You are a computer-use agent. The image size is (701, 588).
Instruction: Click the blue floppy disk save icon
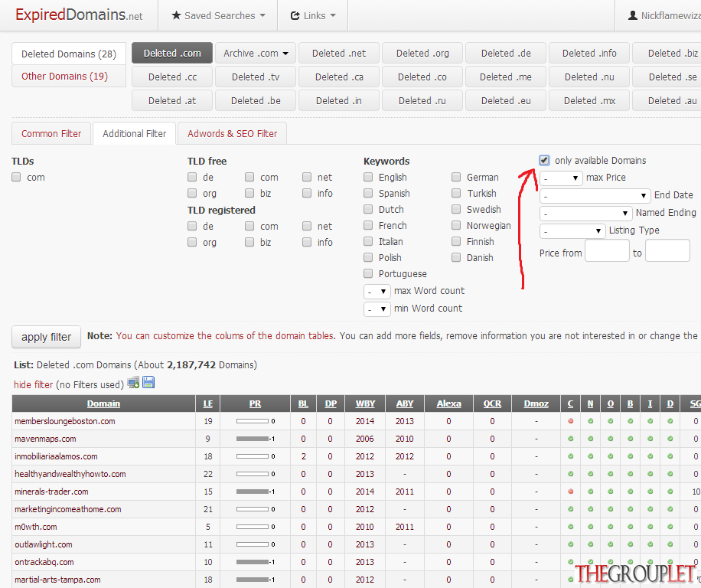point(148,382)
